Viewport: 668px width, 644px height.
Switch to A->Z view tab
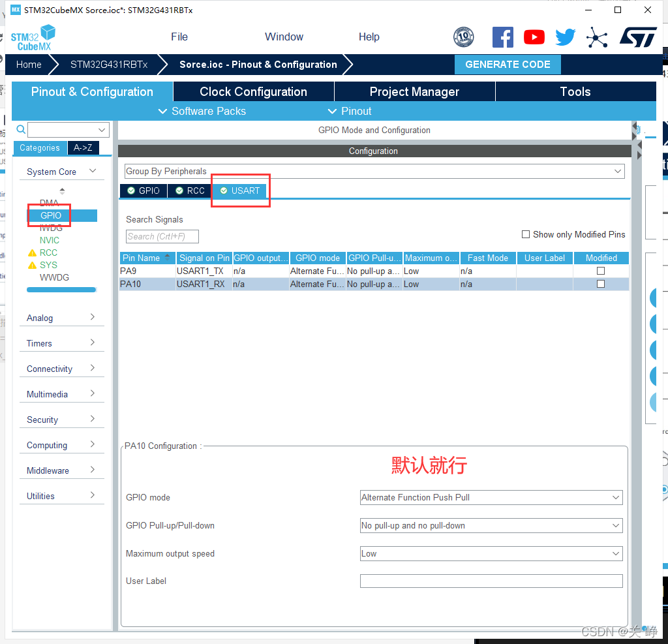pos(83,148)
